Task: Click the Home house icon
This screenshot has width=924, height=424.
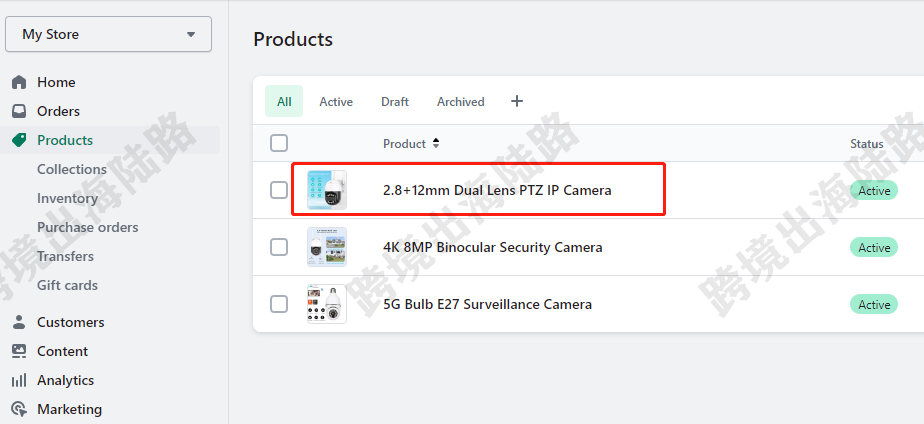Action: point(19,82)
